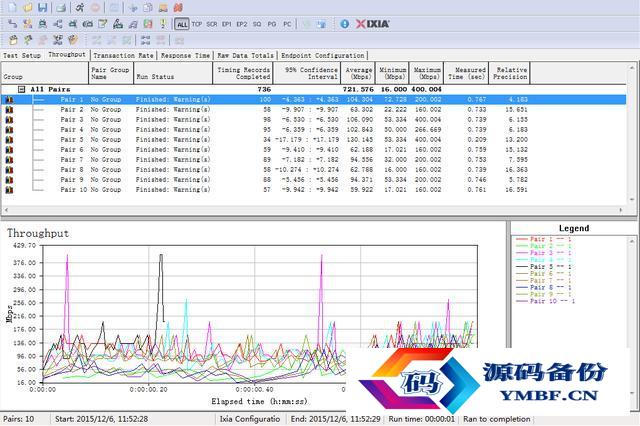Click 'Pairs: 10' in status bar
Screen dimensions: 640x426
click(18, 419)
